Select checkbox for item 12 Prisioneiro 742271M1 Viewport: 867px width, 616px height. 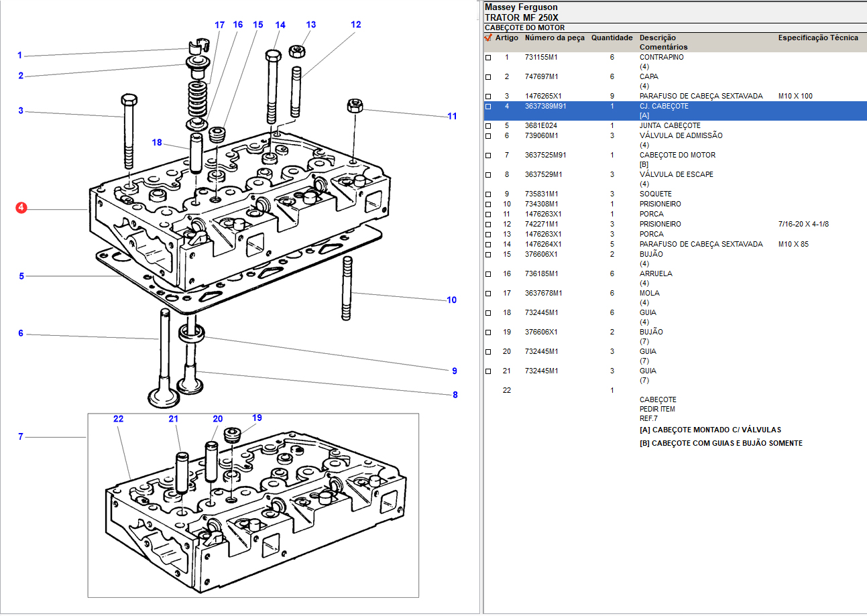click(x=488, y=225)
